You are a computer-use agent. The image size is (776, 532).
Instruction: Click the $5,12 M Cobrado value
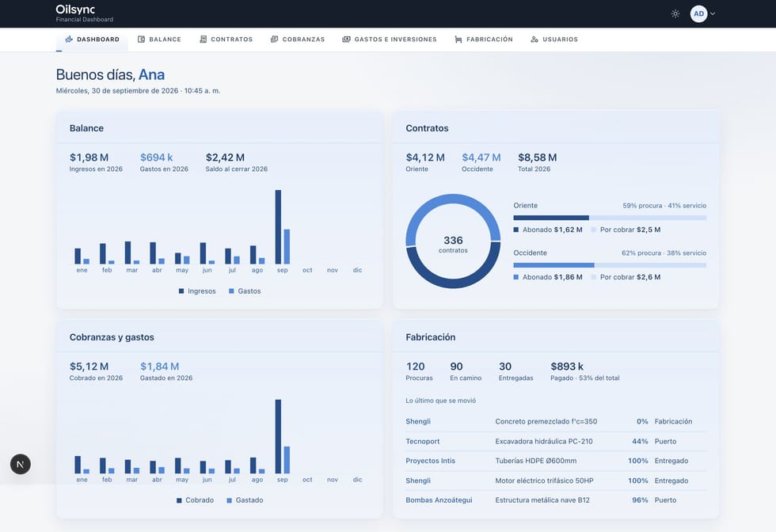tap(89, 367)
